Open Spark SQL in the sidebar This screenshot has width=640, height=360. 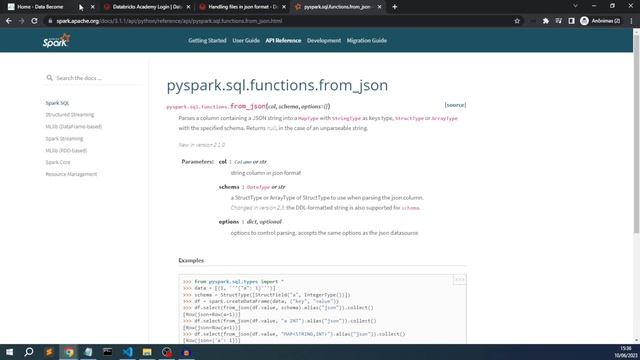[57, 103]
